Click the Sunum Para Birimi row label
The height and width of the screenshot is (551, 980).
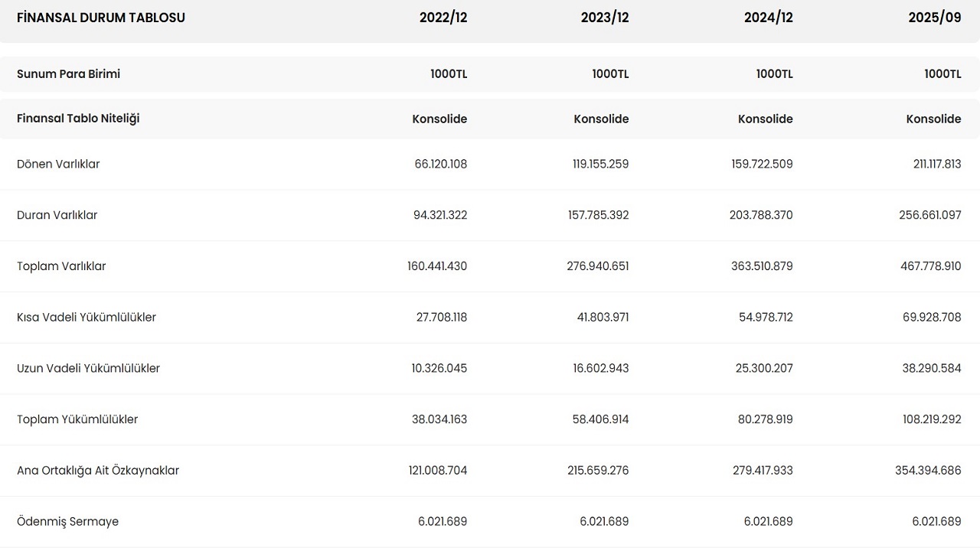point(68,74)
